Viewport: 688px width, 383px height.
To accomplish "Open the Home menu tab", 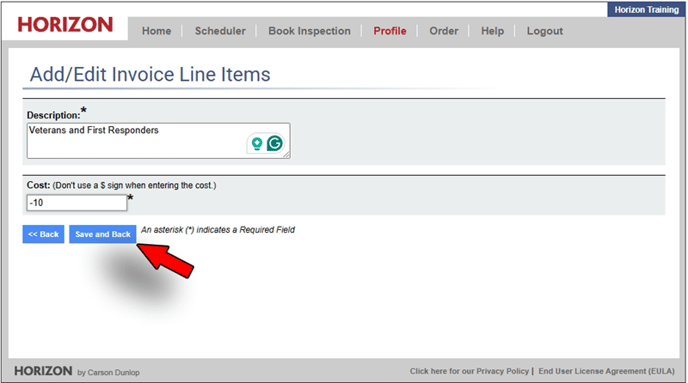I will click(x=156, y=31).
